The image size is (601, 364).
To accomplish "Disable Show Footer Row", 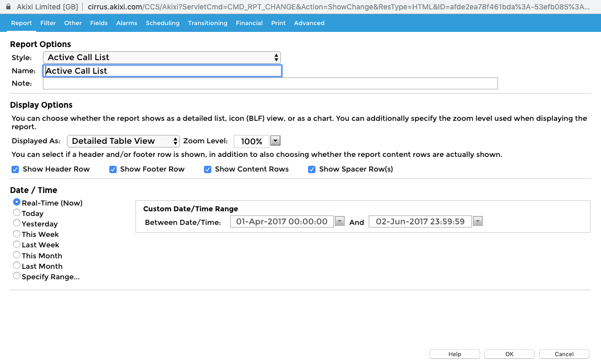I will coord(113,169).
